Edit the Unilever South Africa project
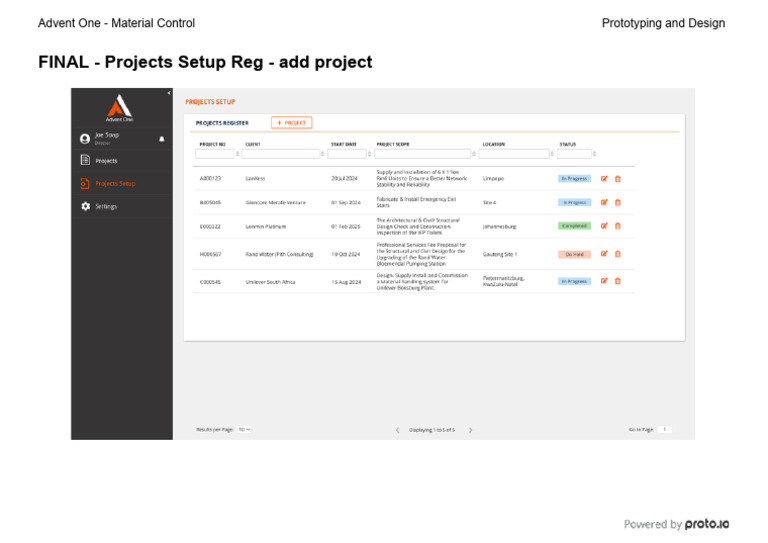The image size is (768, 543). tap(604, 281)
